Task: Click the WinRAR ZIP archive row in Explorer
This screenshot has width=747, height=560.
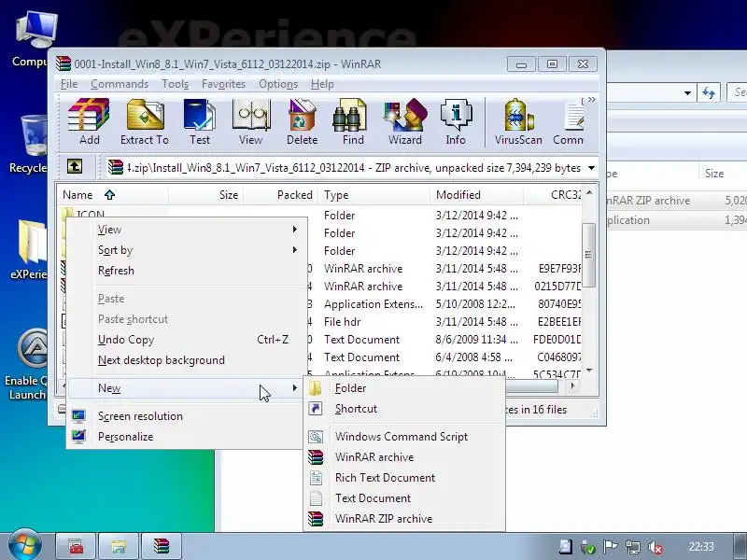Action: coord(676,201)
